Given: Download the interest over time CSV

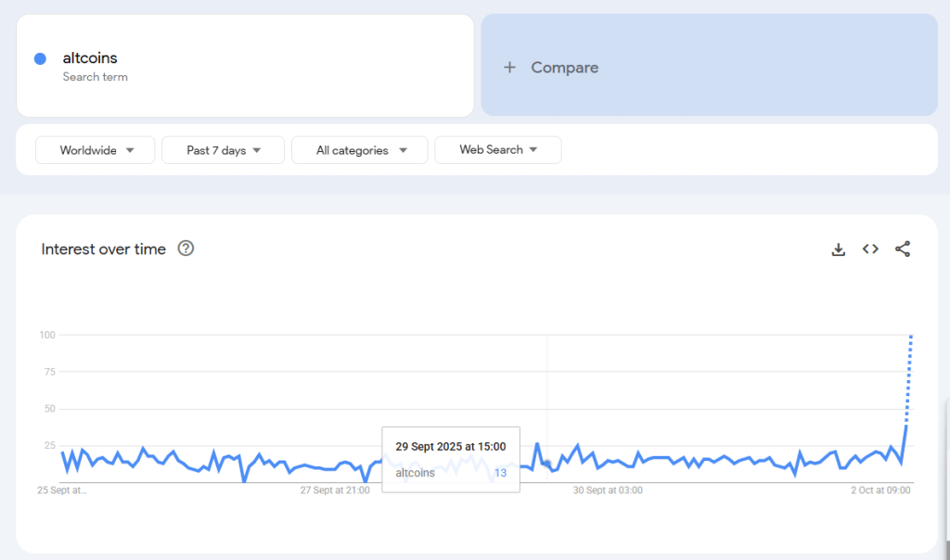Looking at the screenshot, I should [x=838, y=249].
